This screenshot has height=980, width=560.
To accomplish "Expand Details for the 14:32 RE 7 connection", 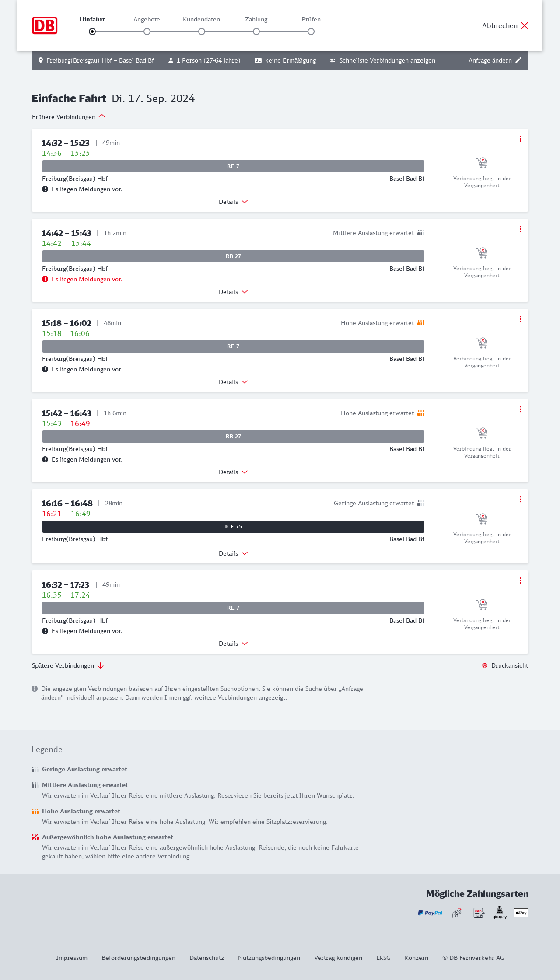I will (x=233, y=202).
